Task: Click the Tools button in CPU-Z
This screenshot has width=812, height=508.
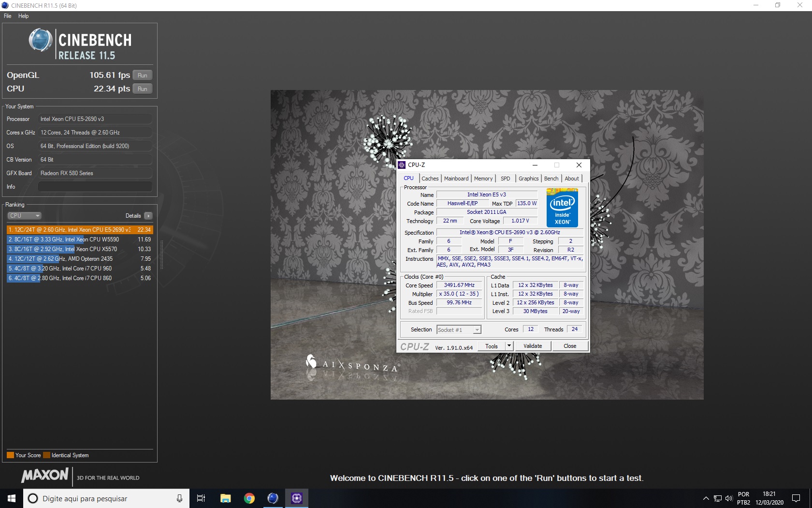Action: click(492, 346)
